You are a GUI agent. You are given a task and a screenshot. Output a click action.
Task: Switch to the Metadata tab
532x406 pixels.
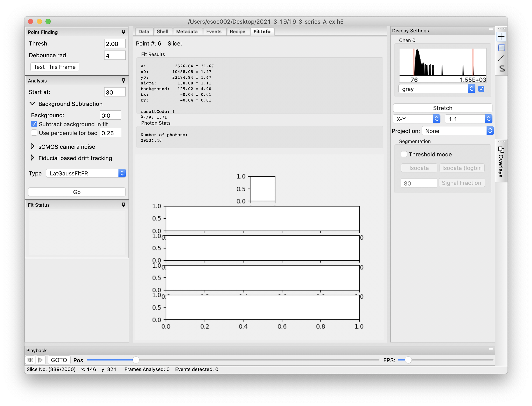[x=187, y=31]
